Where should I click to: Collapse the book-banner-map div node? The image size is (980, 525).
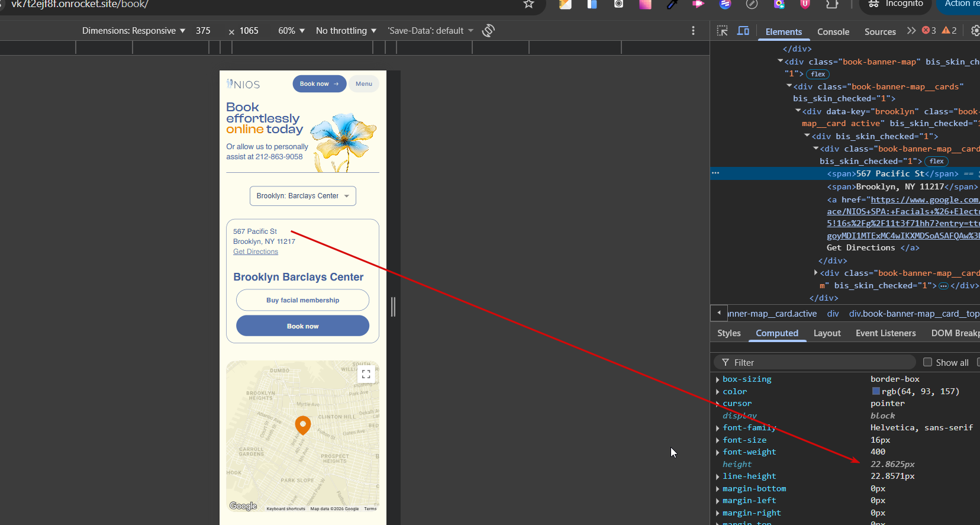pyautogui.click(x=781, y=61)
